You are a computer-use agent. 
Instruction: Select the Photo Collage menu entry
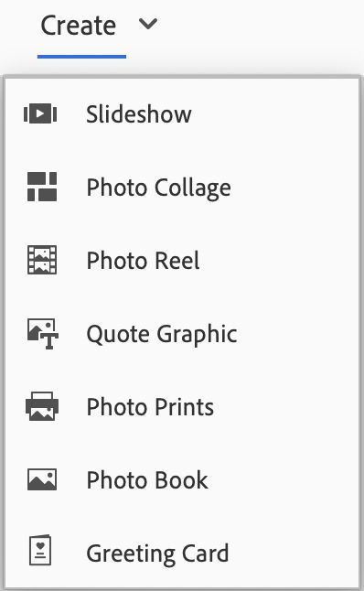tap(182, 187)
